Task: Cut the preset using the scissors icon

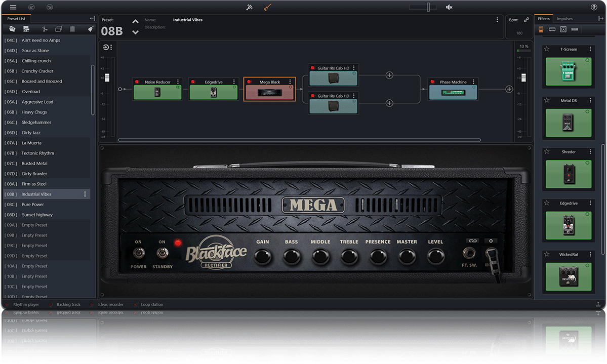Action: click(44, 29)
